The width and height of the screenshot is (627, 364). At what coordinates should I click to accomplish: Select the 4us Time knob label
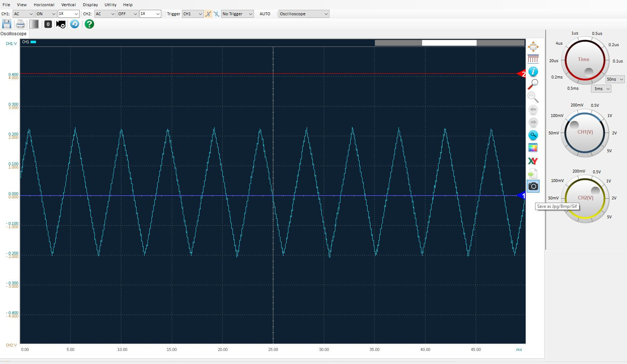click(x=559, y=43)
